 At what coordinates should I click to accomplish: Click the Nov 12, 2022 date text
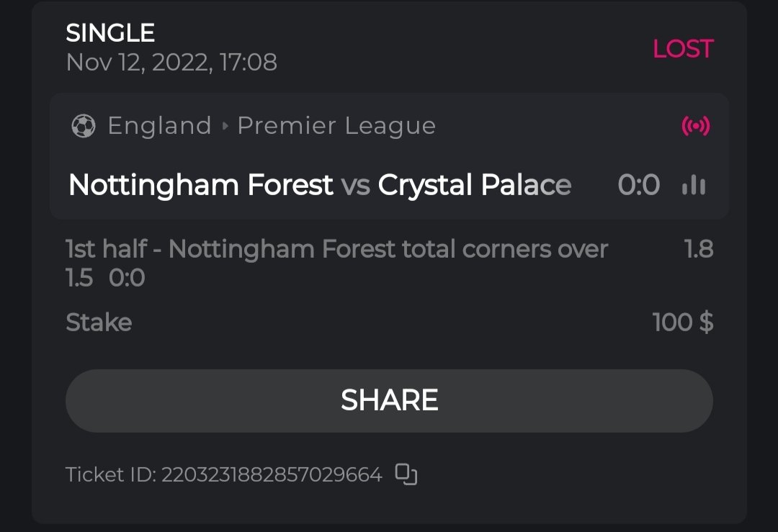(171, 63)
